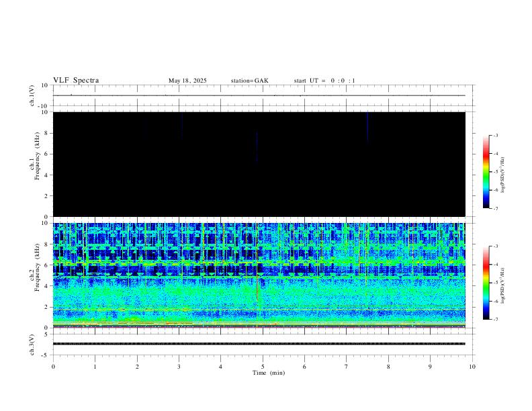This screenshot has height=411, width=532.
Task: Click the "VLF Spectra" plot title
Action: tap(76, 81)
